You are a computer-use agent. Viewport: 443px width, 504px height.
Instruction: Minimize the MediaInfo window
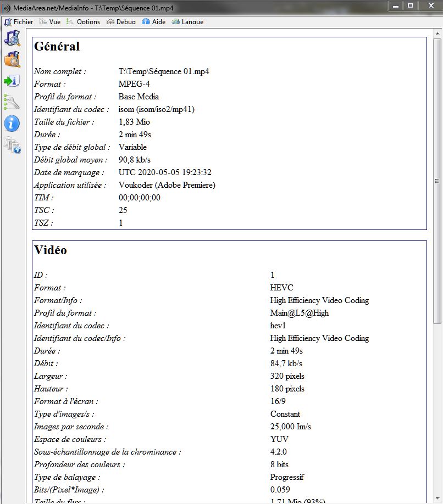point(396,6)
